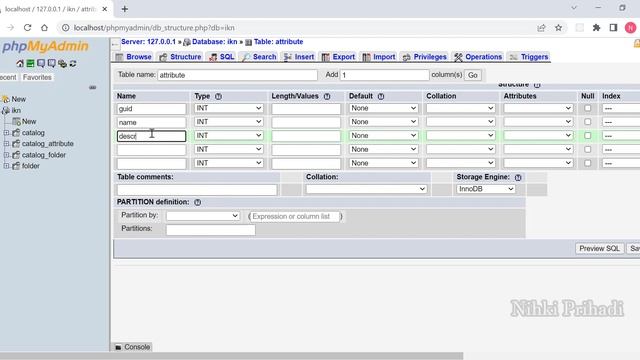Open the Privileges tab

pyautogui.click(x=424, y=57)
